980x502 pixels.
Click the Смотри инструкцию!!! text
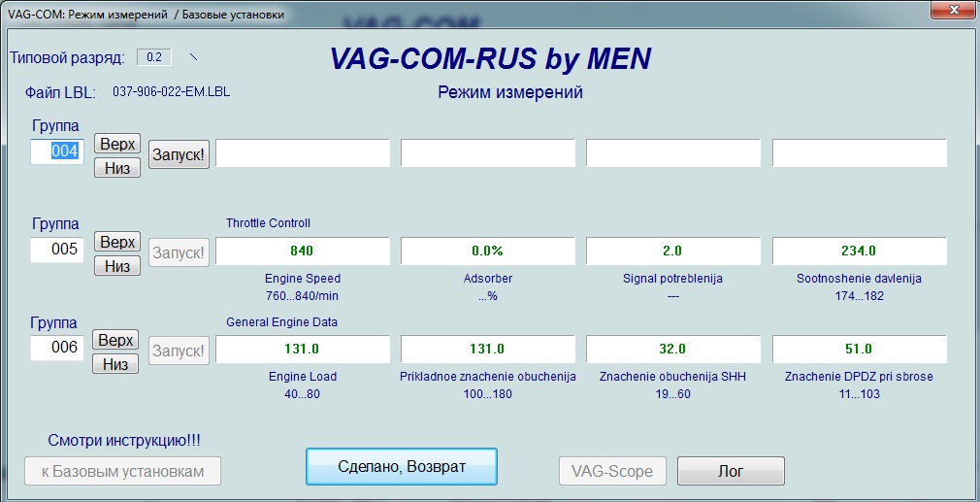(124, 441)
